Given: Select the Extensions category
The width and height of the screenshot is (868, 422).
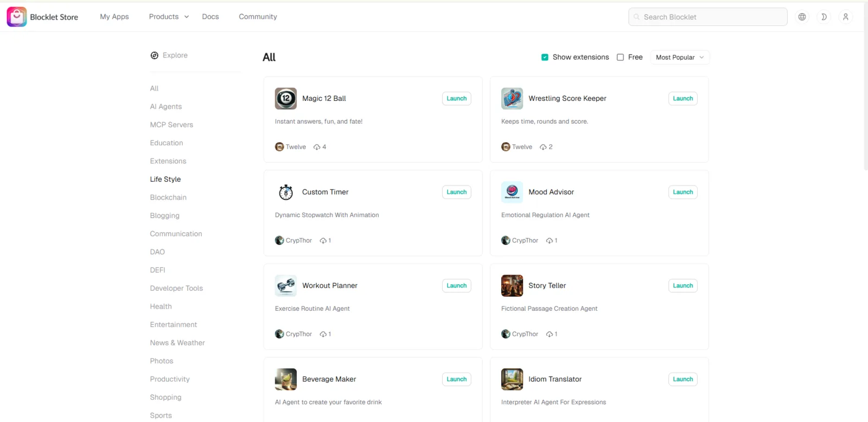Looking at the screenshot, I should coord(168,161).
